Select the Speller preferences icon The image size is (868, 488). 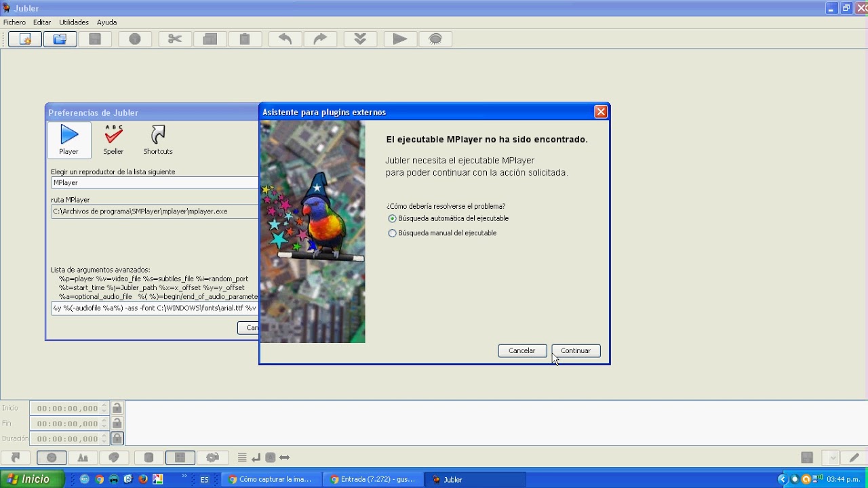[113, 140]
